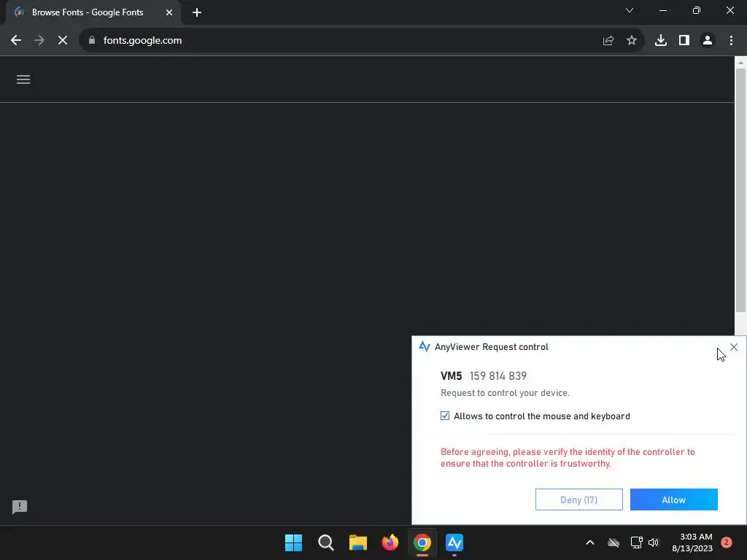Open the volume control
The width and height of the screenshot is (747, 560).
tap(654, 542)
